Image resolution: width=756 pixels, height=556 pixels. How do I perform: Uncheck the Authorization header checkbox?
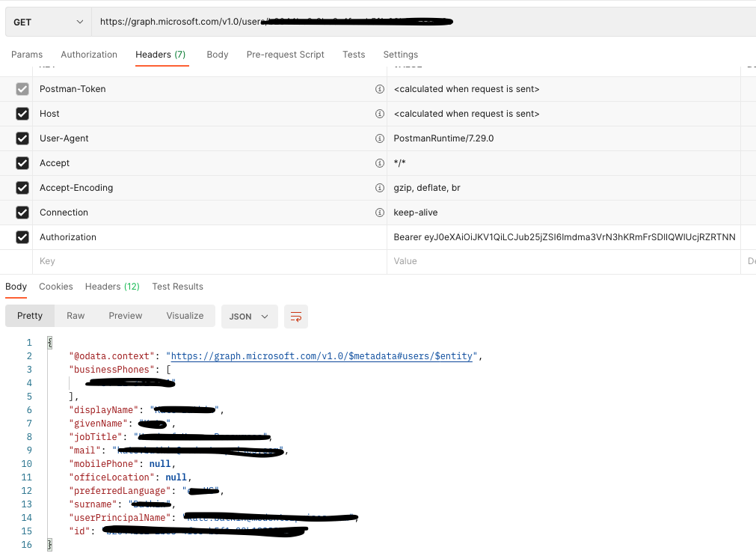[x=22, y=237]
